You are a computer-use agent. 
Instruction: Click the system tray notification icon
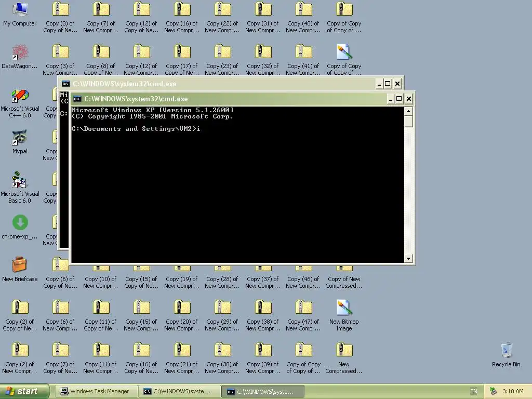point(493,392)
